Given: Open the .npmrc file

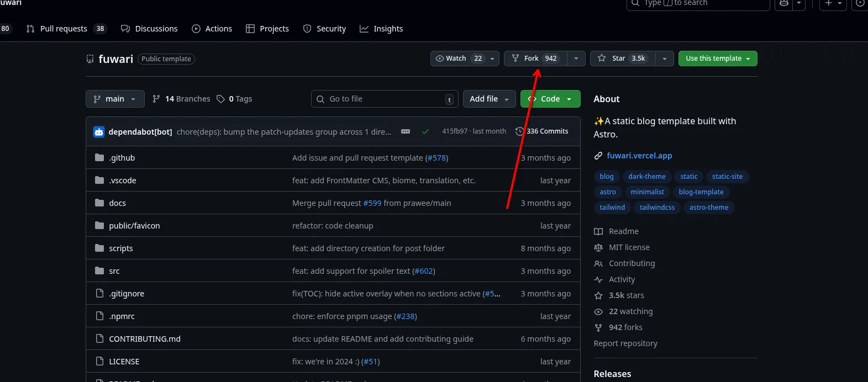Looking at the screenshot, I should [x=122, y=316].
